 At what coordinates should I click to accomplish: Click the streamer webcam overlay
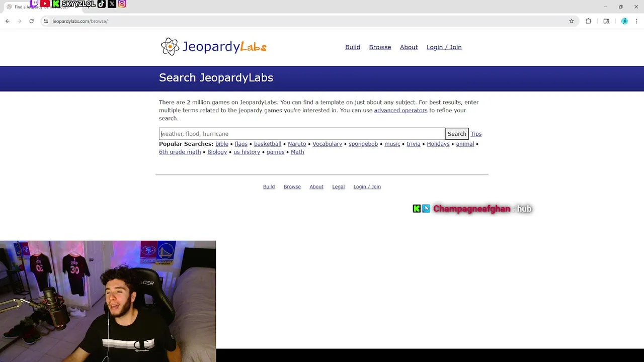(108, 301)
